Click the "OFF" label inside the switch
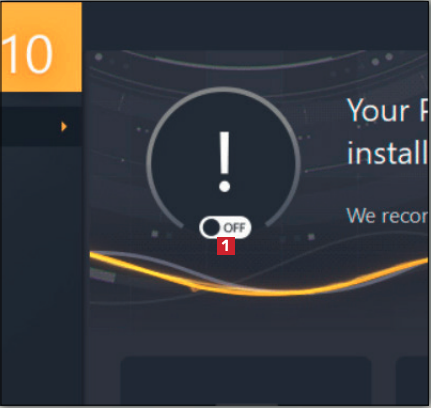Screen dimensions: 431x408 [x=235, y=228]
